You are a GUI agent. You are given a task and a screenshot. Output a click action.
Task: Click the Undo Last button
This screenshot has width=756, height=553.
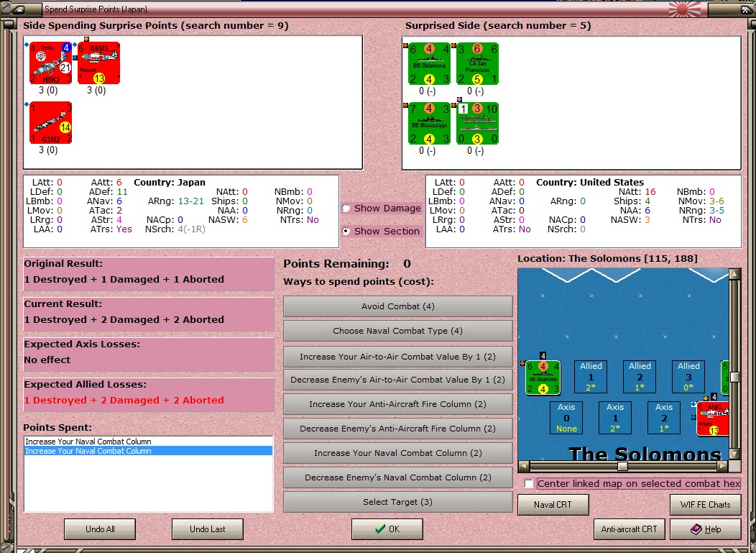(x=207, y=529)
